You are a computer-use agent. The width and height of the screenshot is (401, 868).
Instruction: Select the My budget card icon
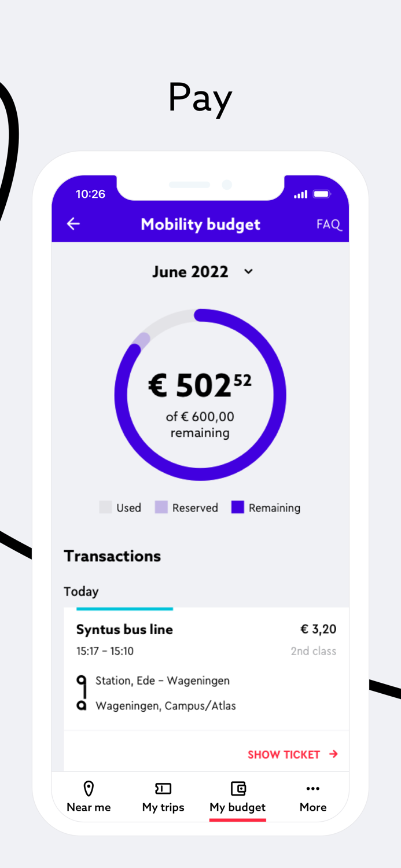(x=237, y=788)
